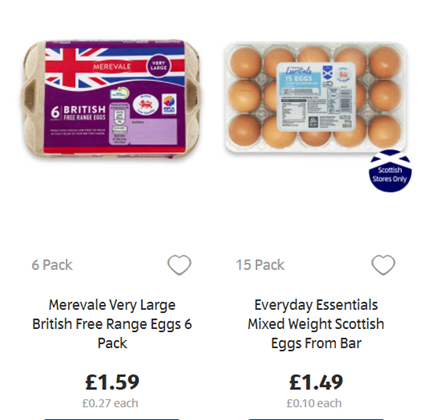Click the Union Jack flag on the Merevale carton

tap(114, 67)
